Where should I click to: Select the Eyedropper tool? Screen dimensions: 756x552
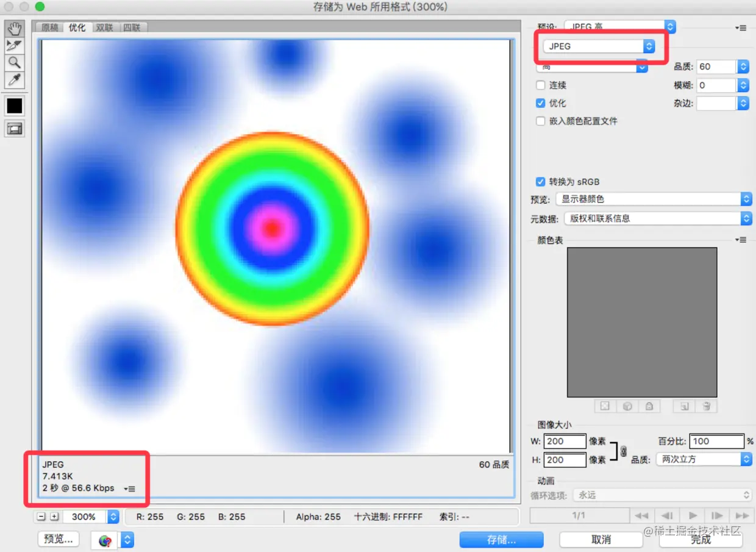[15, 79]
